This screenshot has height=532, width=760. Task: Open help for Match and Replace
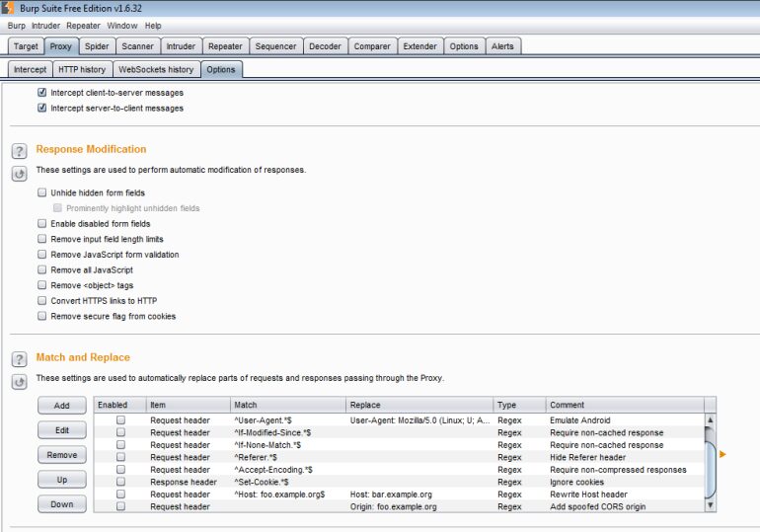point(19,359)
